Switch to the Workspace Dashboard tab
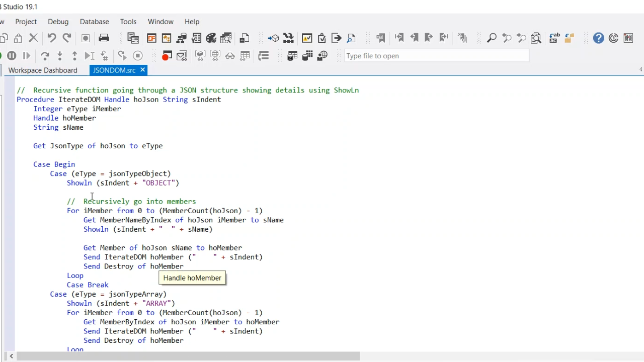The image size is (644, 362). 43,70
